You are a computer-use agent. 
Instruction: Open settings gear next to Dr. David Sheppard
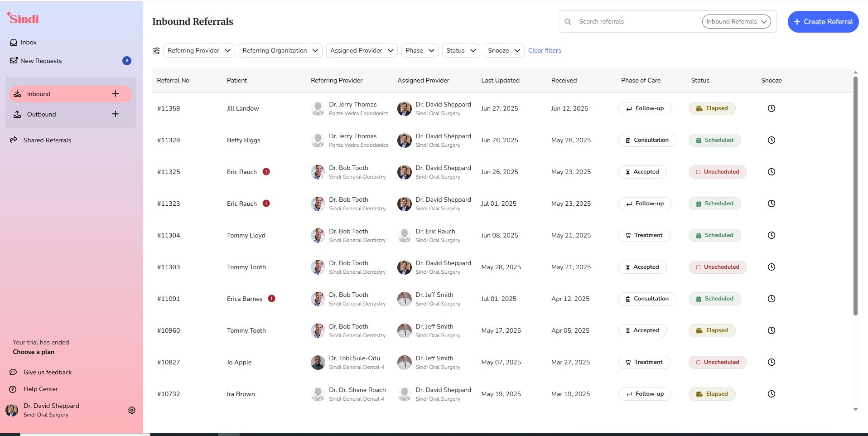point(132,410)
